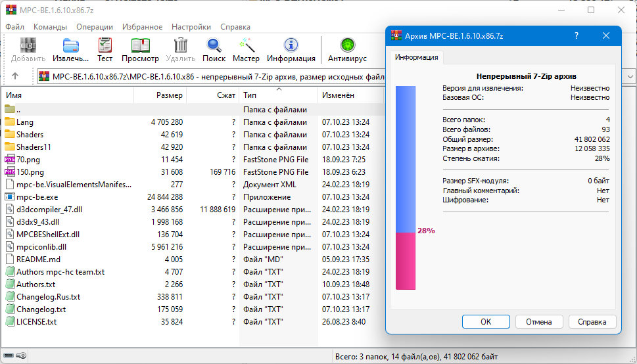637x364 pixels.
Task: Click the Changelog.txt file icon
Action: [x=10, y=309]
